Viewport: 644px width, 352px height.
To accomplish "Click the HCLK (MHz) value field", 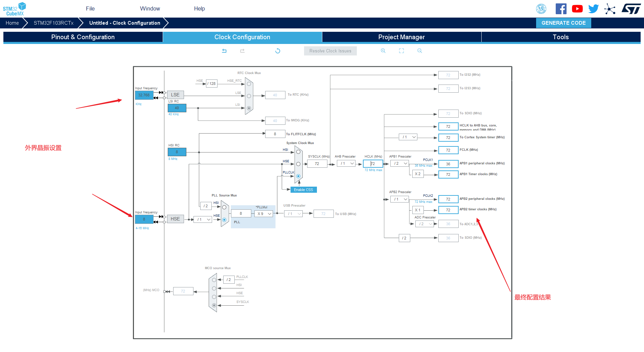I will 373,164.
